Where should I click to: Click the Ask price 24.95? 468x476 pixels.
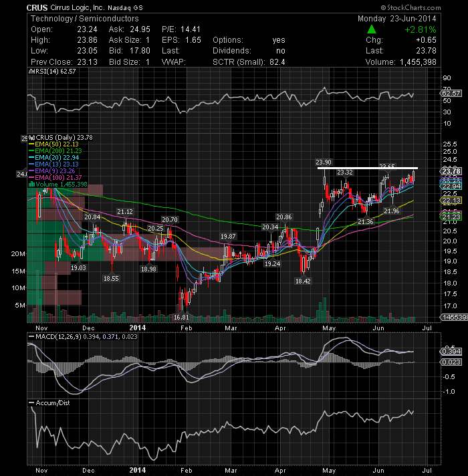coord(140,29)
